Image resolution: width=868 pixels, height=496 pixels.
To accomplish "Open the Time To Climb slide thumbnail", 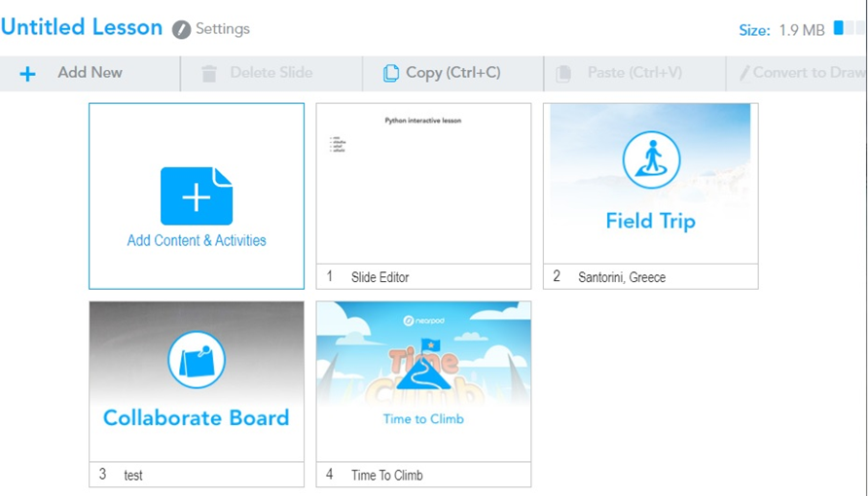I will point(423,381).
